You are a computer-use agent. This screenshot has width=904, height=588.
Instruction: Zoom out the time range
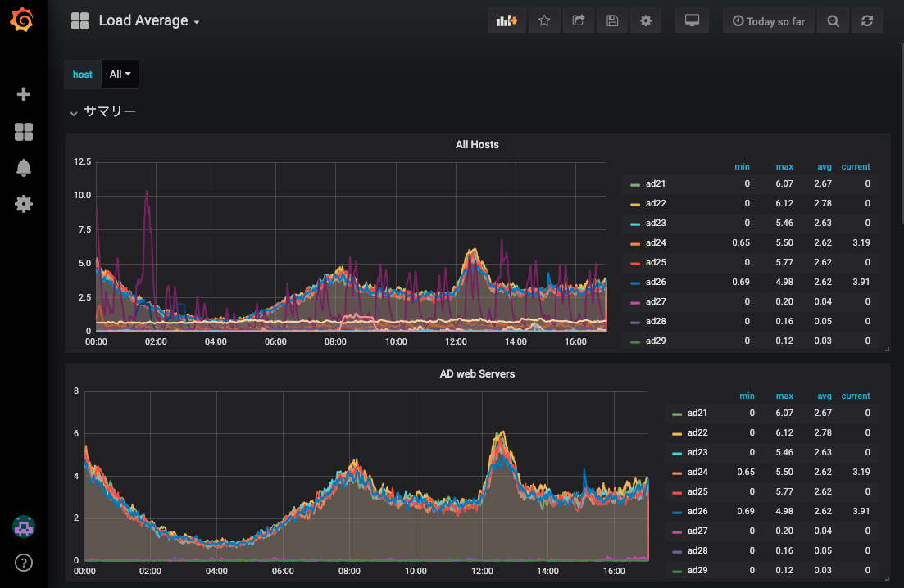pos(834,21)
